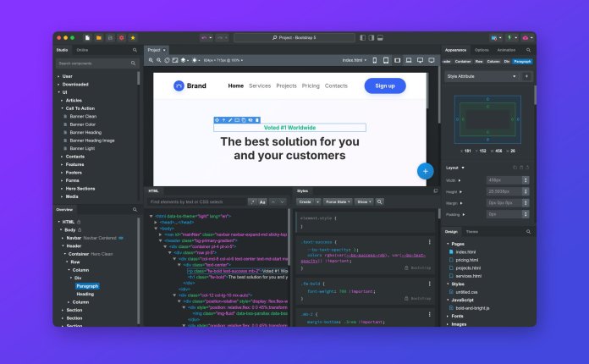Click the Redo arrow button
Viewport: 589px width, 364px height.
[x=222, y=37]
